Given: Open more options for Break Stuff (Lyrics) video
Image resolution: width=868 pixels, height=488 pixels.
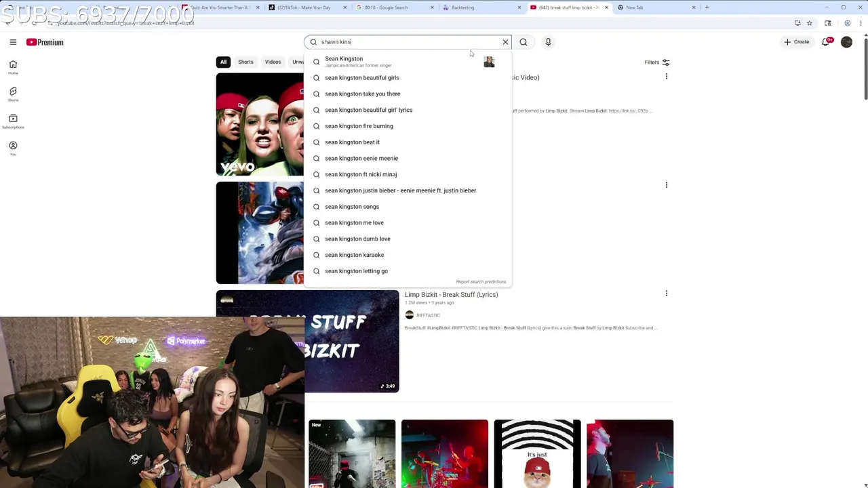Looking at the screenshot, I should pos(666,293).
